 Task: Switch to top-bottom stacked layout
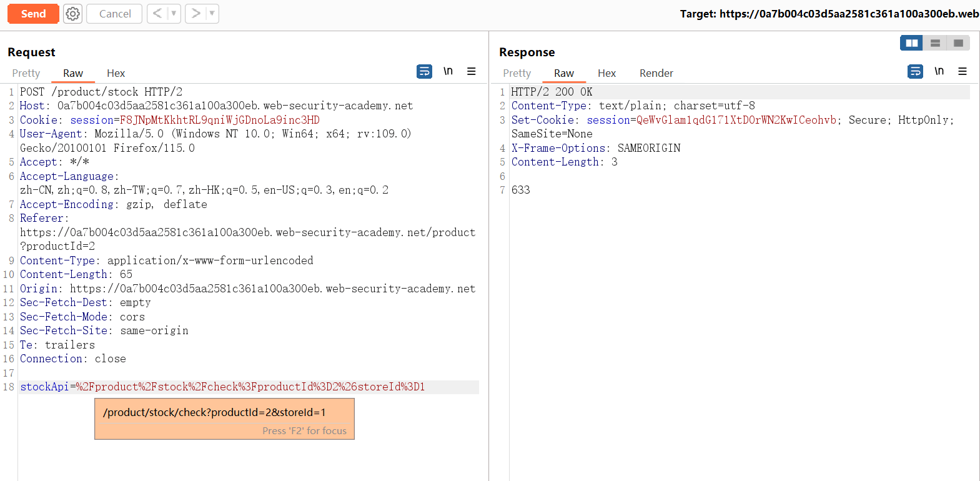pyautogui.click(x=935, y=43)
